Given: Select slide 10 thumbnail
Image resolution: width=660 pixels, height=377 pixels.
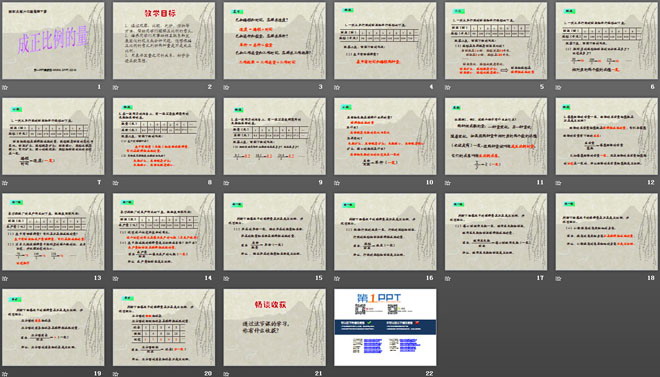Looking at the screenshot, I should pyautogui.click(x=385, y=136).
